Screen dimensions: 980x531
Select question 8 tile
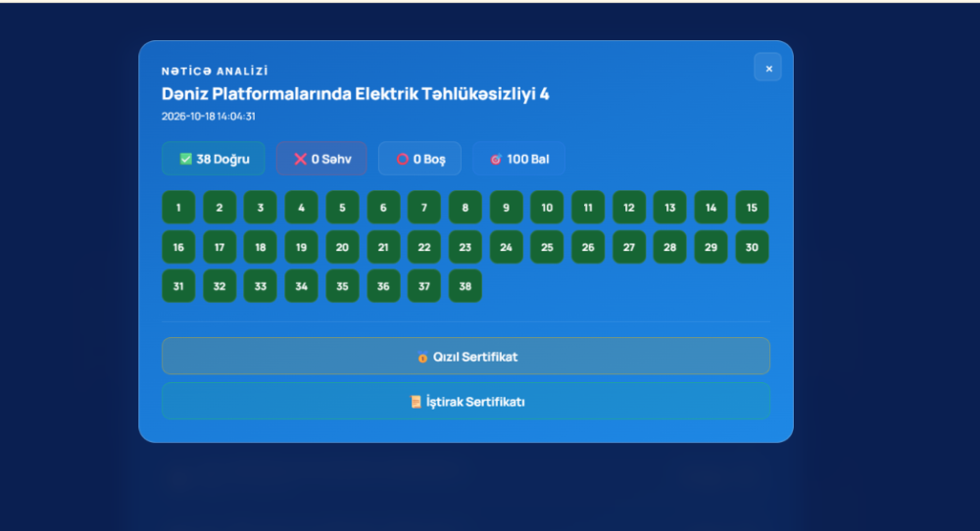tap(465, 208)
